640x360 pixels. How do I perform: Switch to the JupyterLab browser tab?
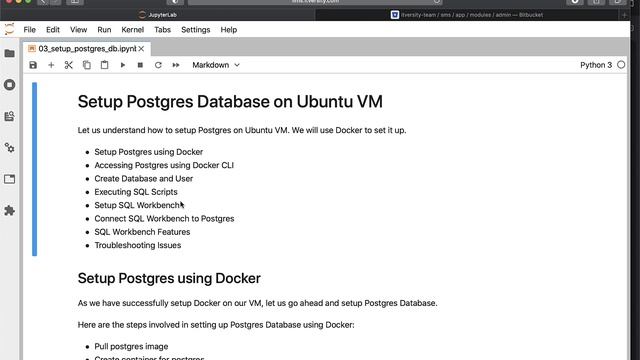(x=157, y=15)
